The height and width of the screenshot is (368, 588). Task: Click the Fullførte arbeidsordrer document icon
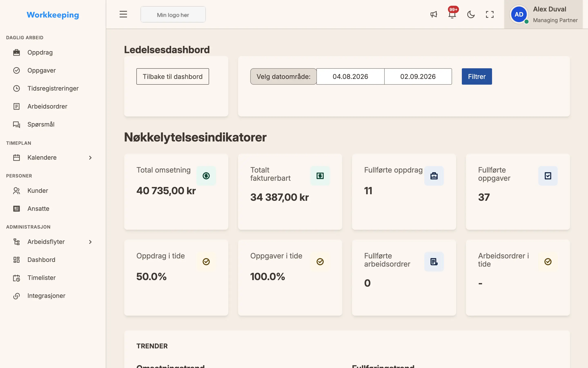(x=434, y=262)
